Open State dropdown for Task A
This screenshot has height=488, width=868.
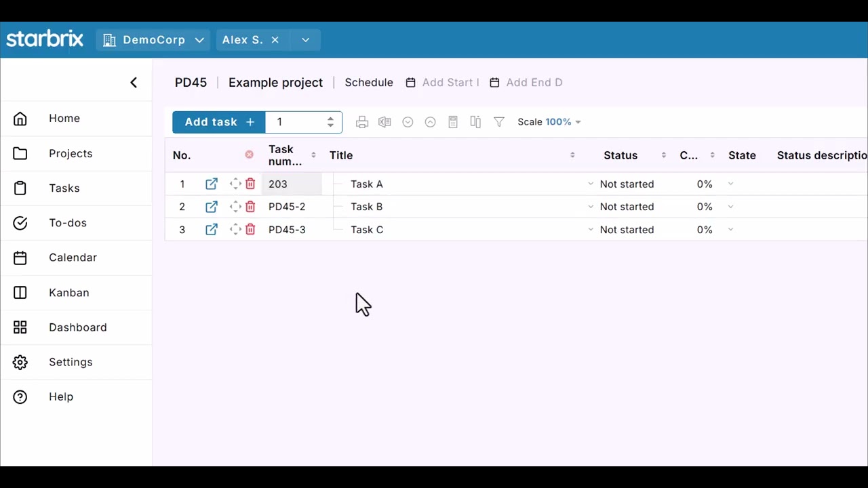click(730, 184)
